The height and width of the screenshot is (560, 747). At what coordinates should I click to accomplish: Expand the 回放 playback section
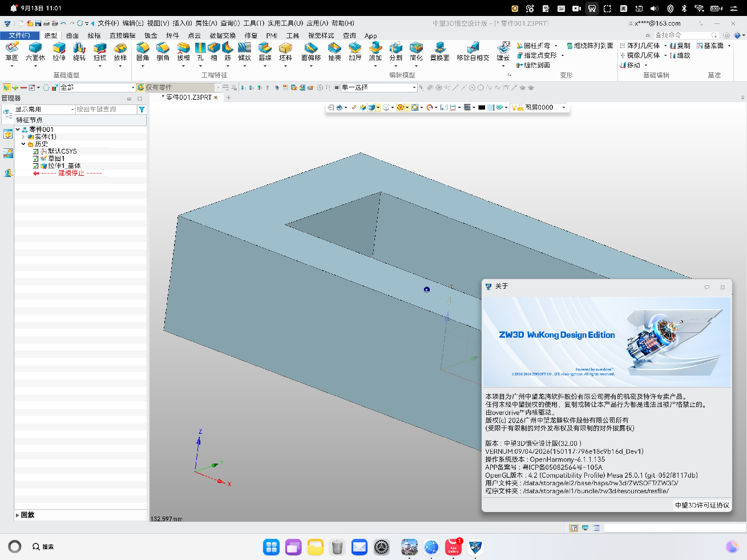pyautogui.click(x=18, y=515)
